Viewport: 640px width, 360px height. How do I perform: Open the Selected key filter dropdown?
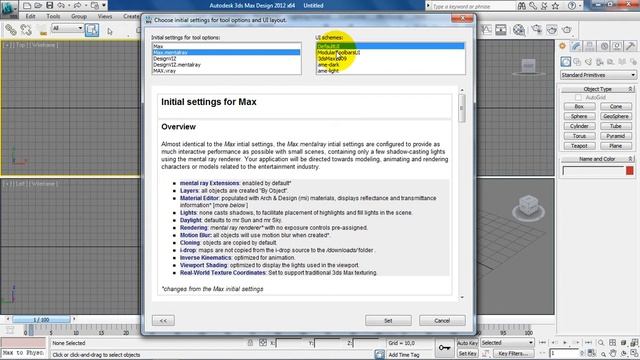[x=507, y=343]
